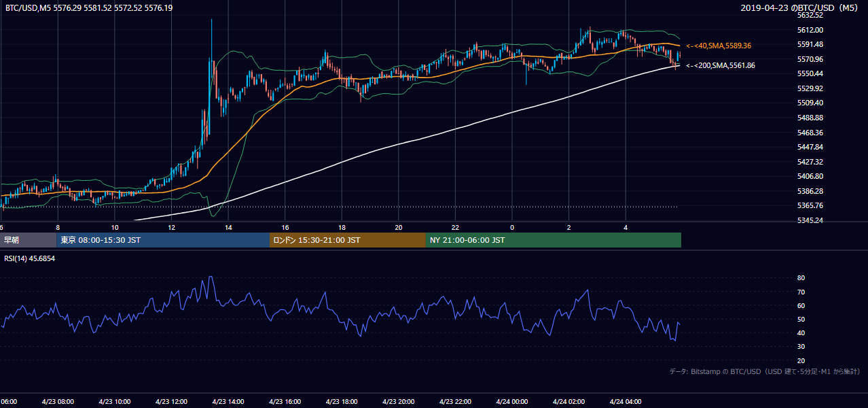Click the 4/24 04:00 time label
The width and height of the screenshot is (868, 408).
point(626,401)
